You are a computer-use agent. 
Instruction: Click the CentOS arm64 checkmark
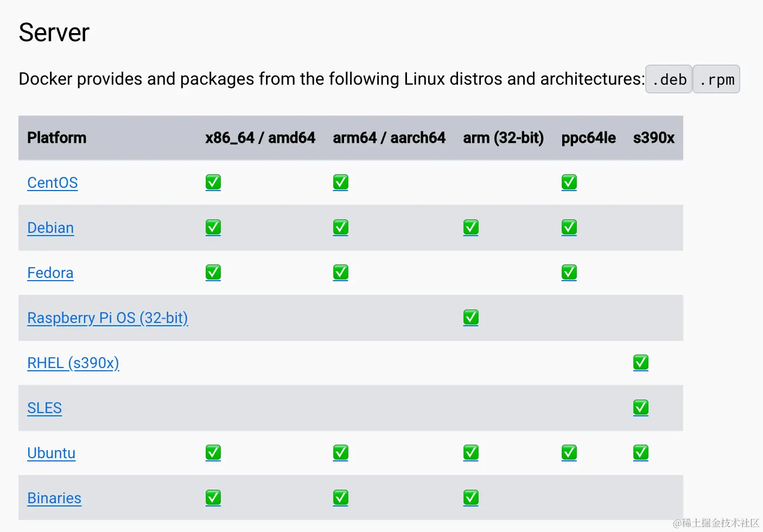[341, 182]
